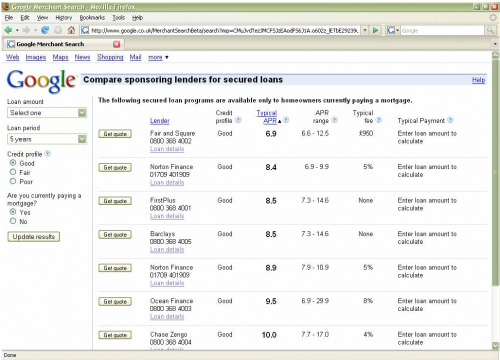Click the help icon next to Typical APR header
Image resolution: width=500 pixels, height=360 pixels.
(286, 120)
